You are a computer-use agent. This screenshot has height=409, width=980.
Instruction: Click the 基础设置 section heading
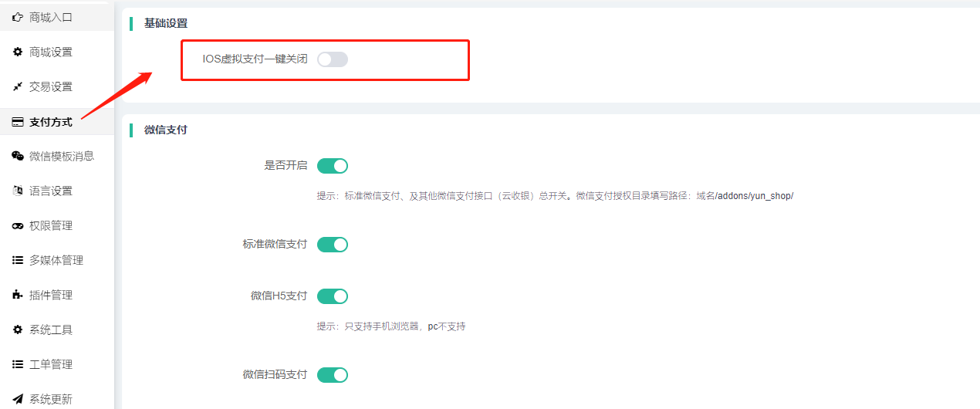coord(166,23)
